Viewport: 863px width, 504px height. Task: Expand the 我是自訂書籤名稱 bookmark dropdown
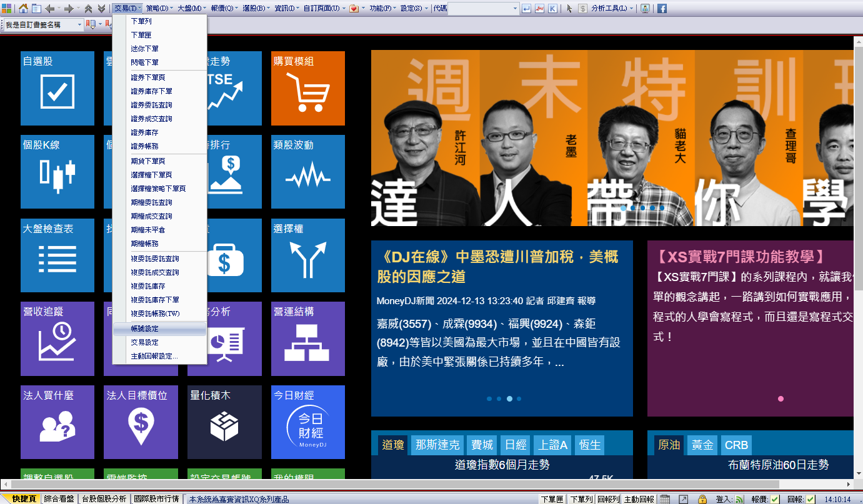79,24
